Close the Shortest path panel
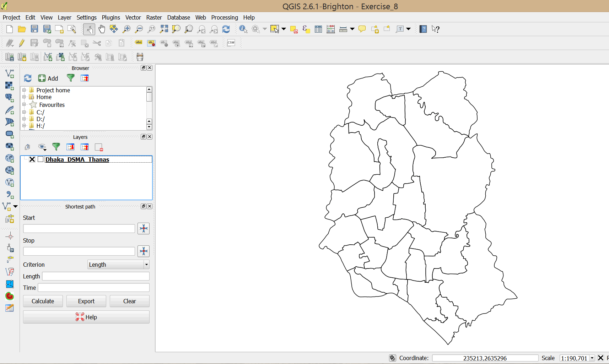 point(150,206)
